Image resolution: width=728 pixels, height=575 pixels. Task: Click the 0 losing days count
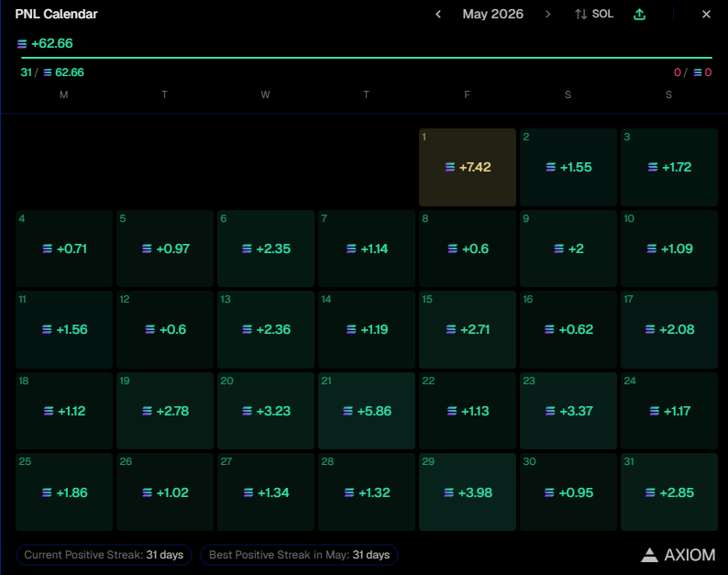click(x=677, y=72)
